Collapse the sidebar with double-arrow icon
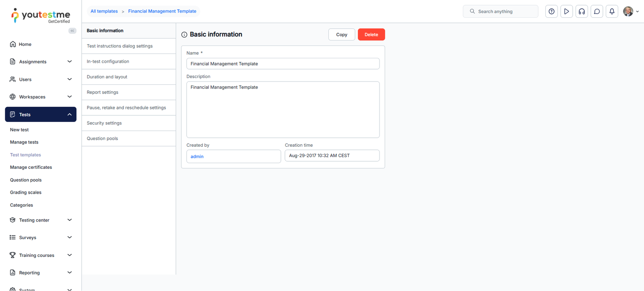Viewport: 644px width, 291px height. point(72,31)
